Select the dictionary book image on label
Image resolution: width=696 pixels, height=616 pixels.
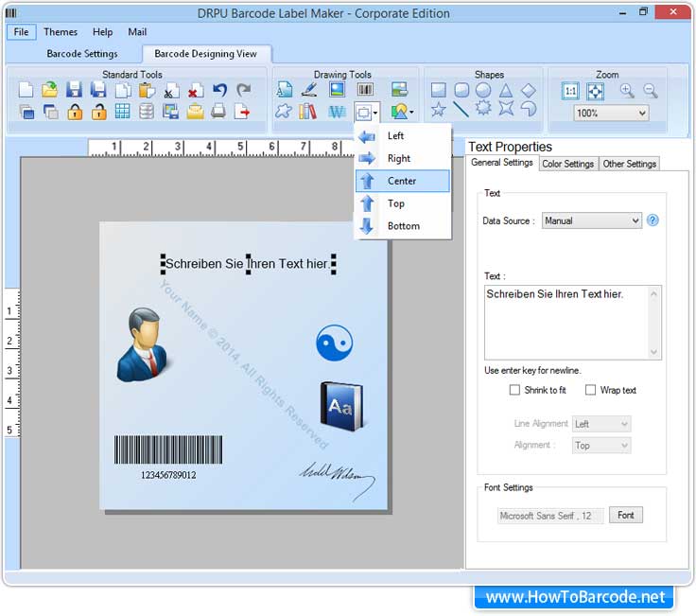point(341,406)
